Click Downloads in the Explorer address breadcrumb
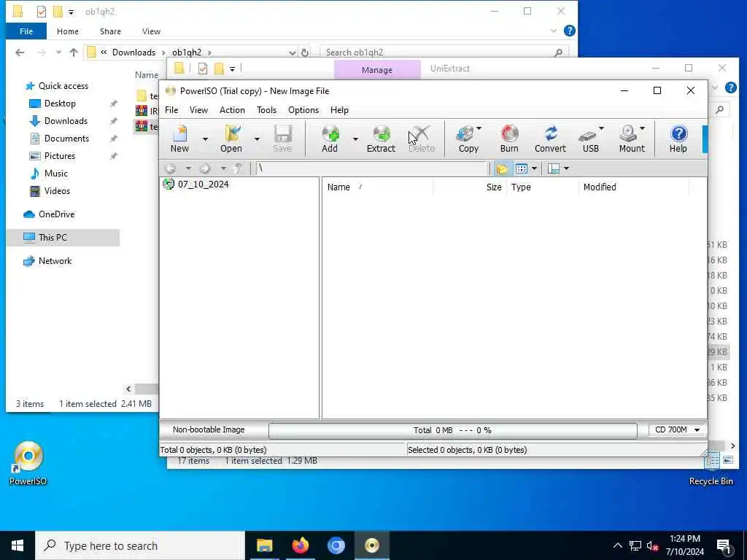This screenshot has width=747, height=560. pos(134,52)
